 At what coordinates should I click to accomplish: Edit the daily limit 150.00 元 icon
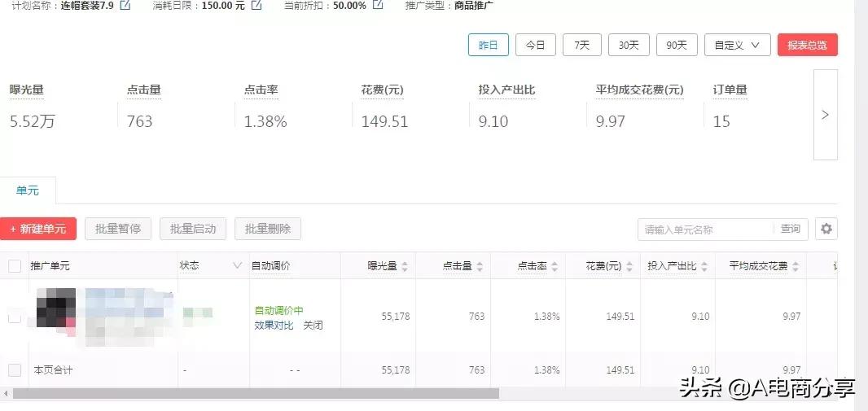coord(256,6)
